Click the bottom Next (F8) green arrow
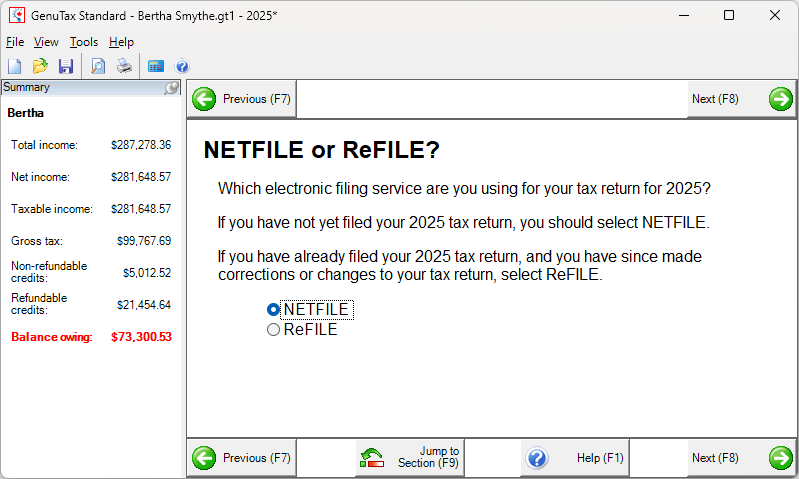Viewport: 799px width, 479px height. click(x=781, y=458)
